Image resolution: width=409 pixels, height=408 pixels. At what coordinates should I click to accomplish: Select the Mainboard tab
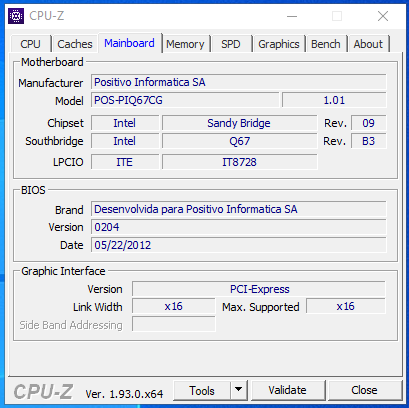tap(129, 43)
